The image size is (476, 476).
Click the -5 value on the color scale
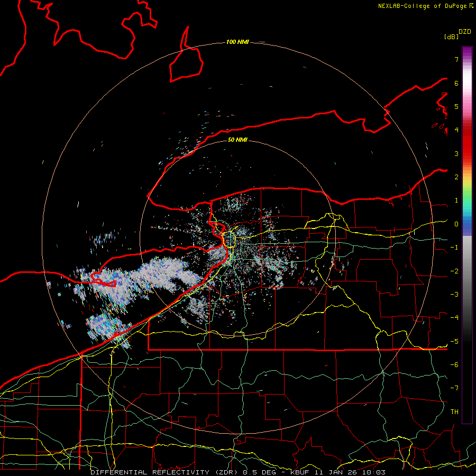454,341
